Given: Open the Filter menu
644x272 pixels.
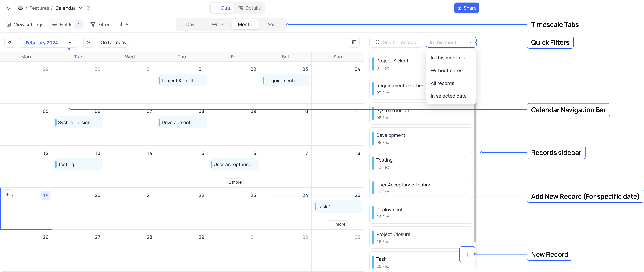Looking at the screenshot, I should [100, 25].
